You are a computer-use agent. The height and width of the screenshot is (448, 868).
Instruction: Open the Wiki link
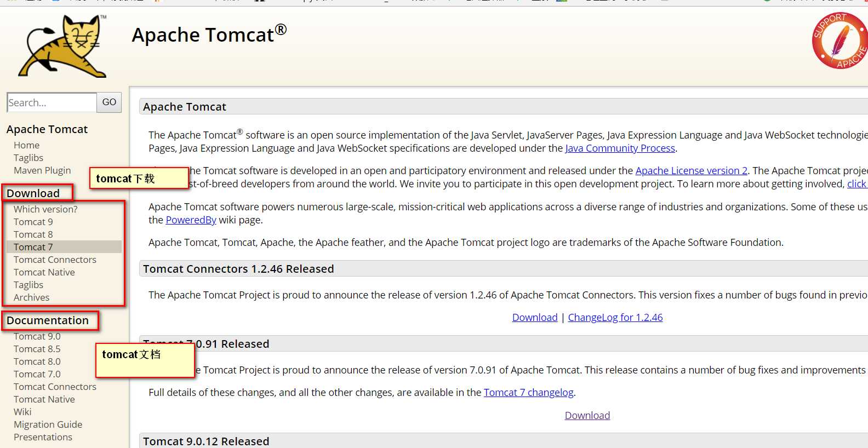[22, 412]
